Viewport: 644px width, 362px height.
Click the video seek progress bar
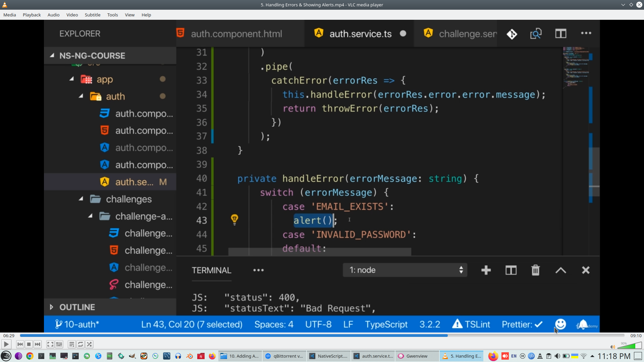(322, 336)
